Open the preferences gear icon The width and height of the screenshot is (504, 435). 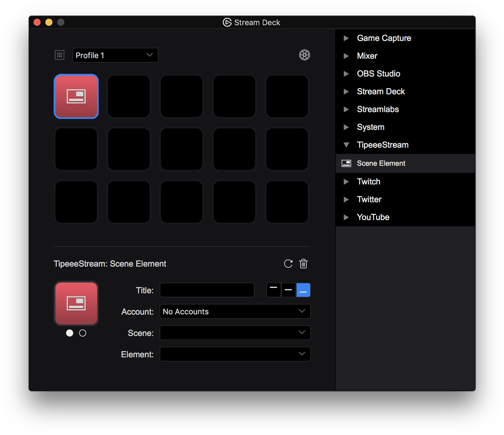(x=304, y=55)
